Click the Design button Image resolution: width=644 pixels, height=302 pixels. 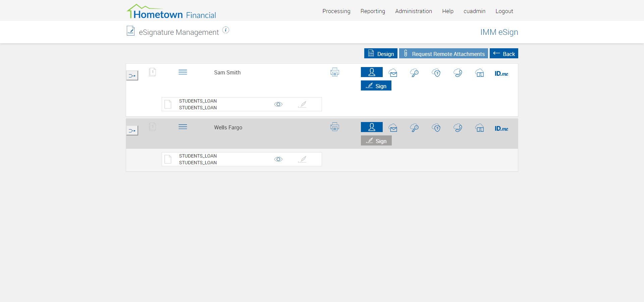point(381,54)
